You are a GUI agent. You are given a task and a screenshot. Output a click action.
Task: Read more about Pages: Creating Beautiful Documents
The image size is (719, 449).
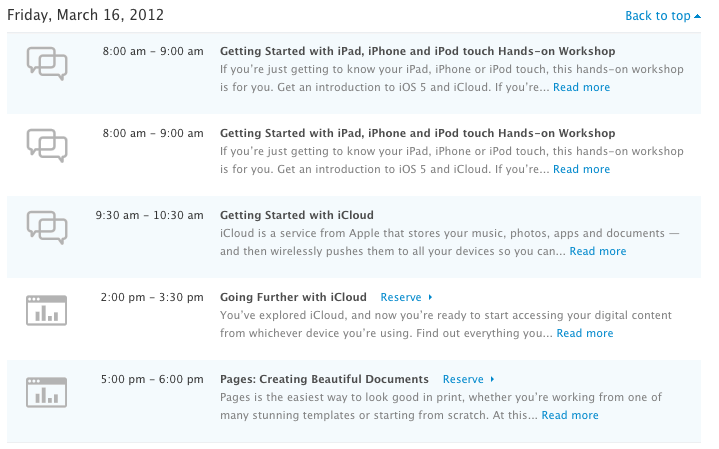point(570,415)
